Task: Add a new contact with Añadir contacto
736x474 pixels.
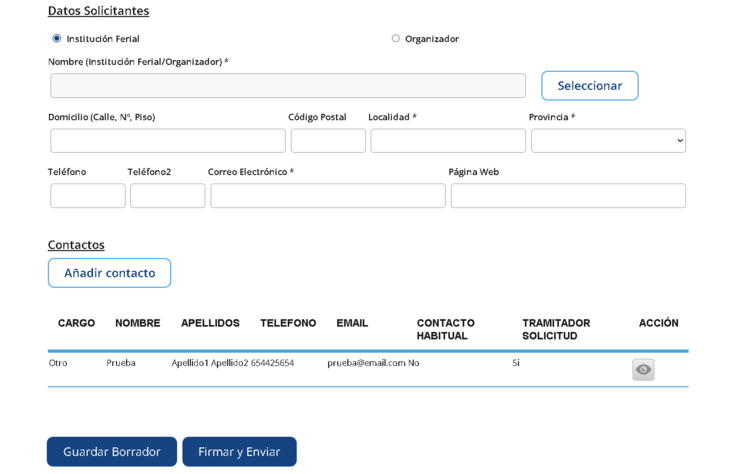Action: pos(109,273)
